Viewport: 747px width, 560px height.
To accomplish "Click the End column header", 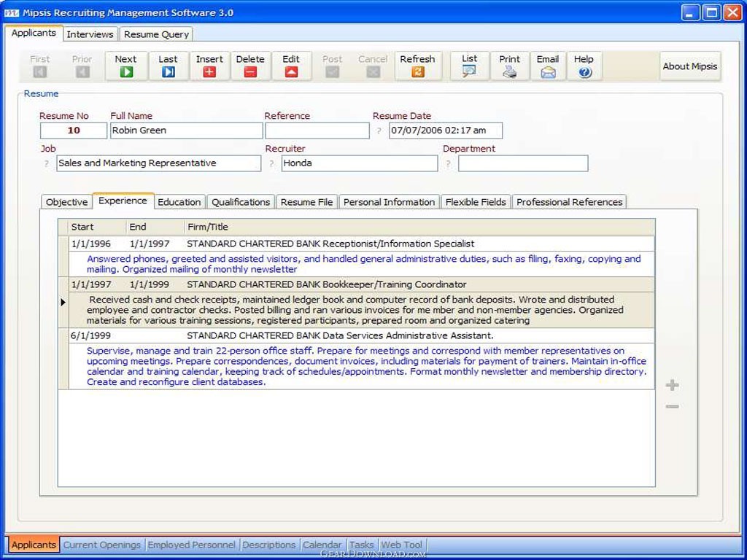I will (156, 227).
